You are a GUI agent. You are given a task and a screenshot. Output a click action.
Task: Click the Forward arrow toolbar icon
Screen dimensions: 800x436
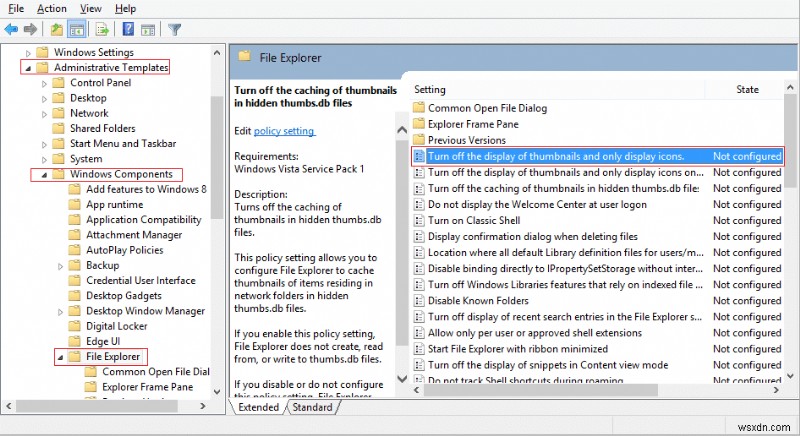coord(31,30)
